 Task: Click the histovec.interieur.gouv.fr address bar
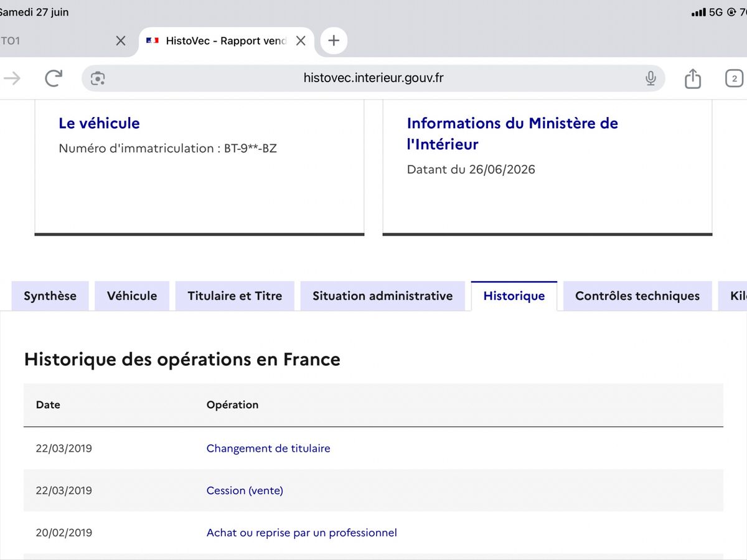pyautogui.click(x=374, y=78)
